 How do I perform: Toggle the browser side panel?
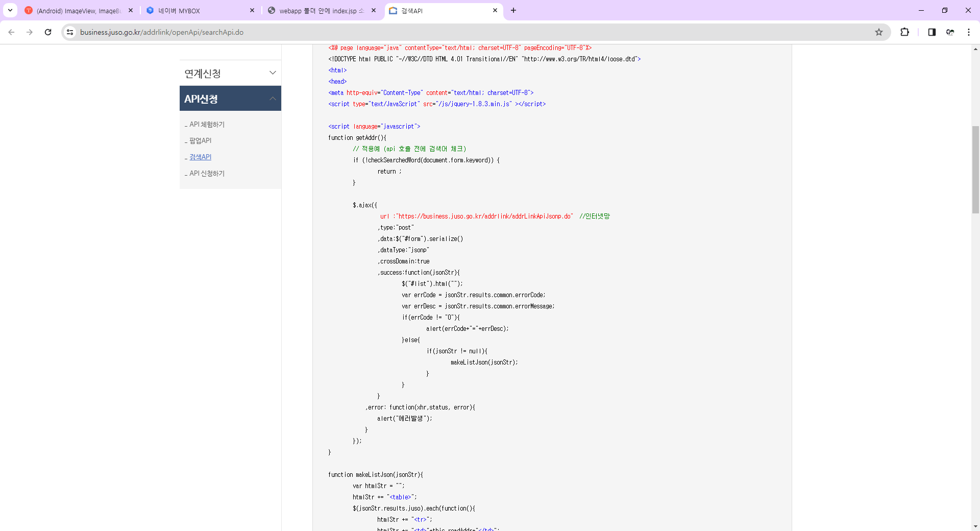pyautogui.click(x=932, y=32)
